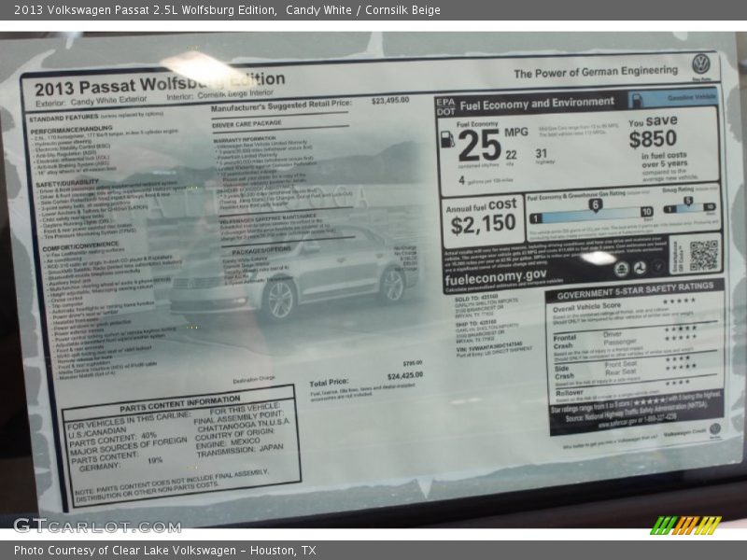Click the 'SOLD TO: 425160' line
Screen dimensions: 747x560
476,297
